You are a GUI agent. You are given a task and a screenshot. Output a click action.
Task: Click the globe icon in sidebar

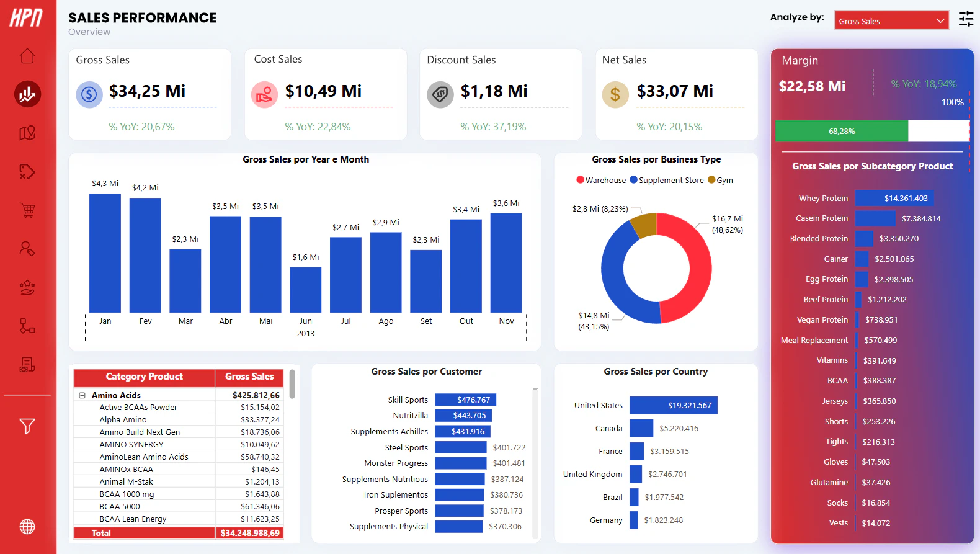(27, 527)
